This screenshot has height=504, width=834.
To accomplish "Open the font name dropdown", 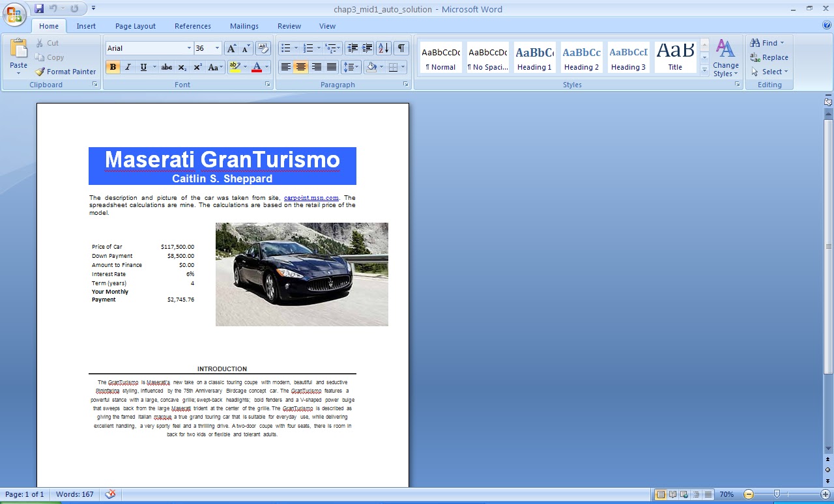I will point(189,48).
